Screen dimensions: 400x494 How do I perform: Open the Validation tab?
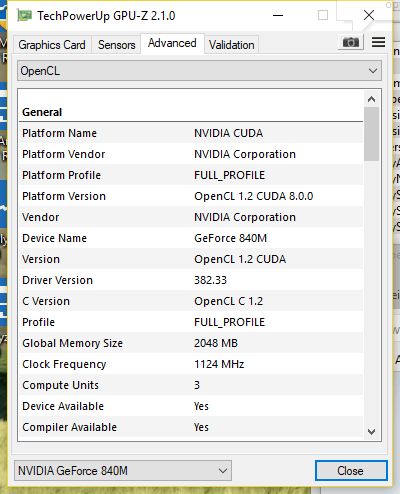[x=231, y=45]
